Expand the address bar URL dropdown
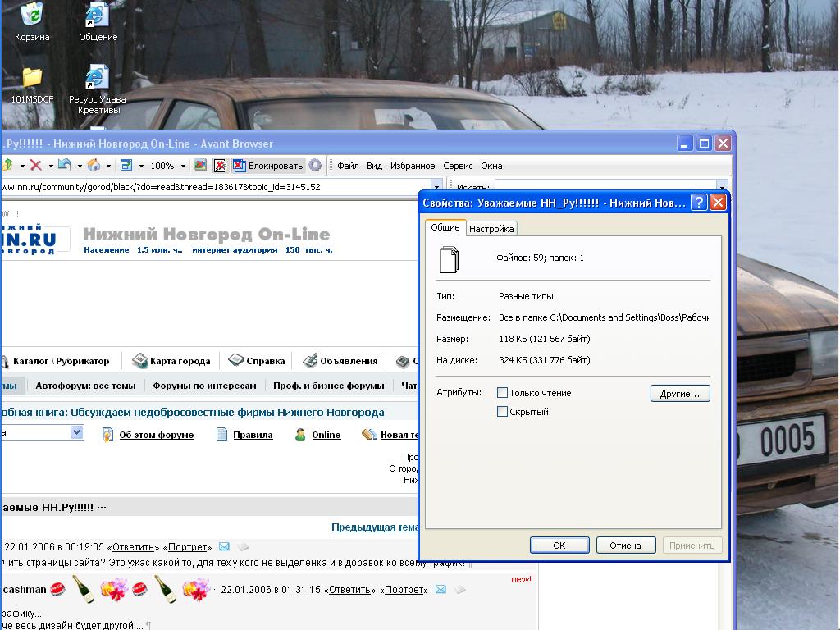840x630 pixels. pos(437,187)
